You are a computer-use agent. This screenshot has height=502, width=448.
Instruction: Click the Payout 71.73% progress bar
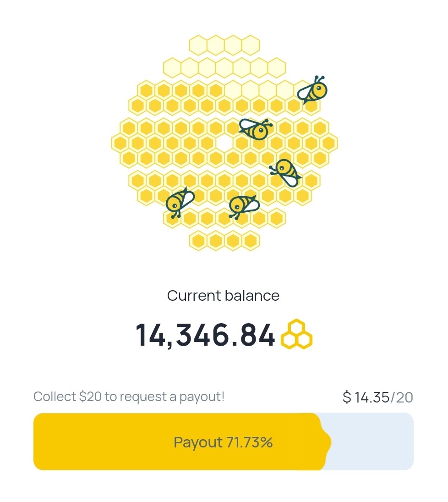point(224,441)
